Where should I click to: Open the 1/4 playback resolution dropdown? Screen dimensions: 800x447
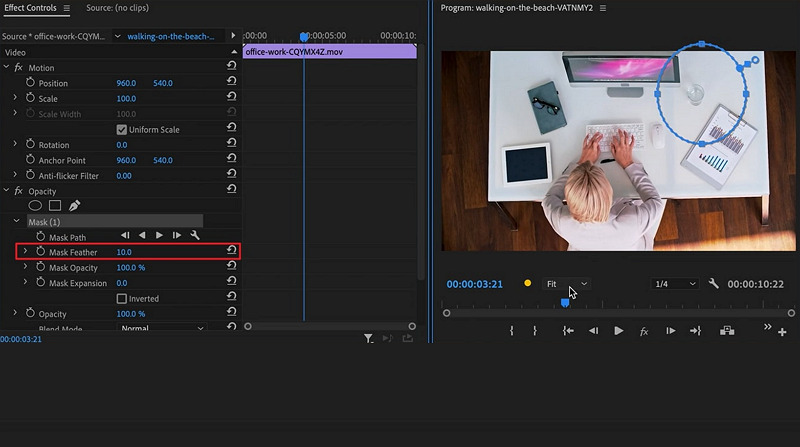(674, 284)
